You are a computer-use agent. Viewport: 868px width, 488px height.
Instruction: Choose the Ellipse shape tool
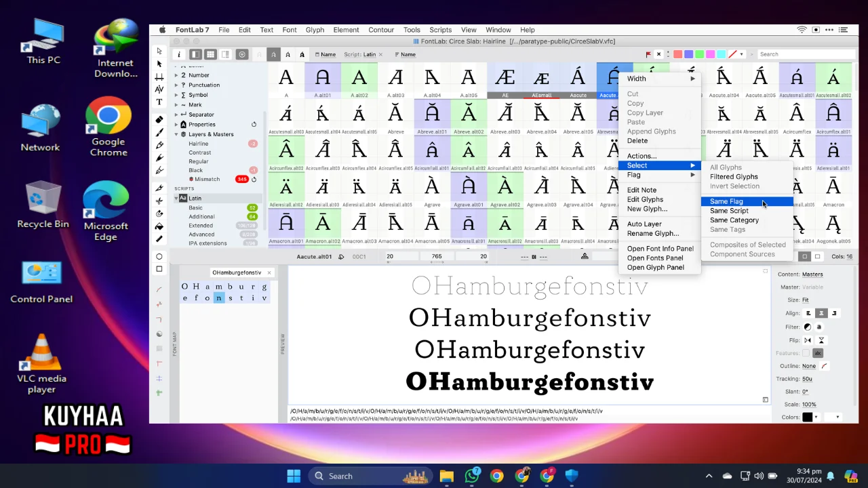159,256
